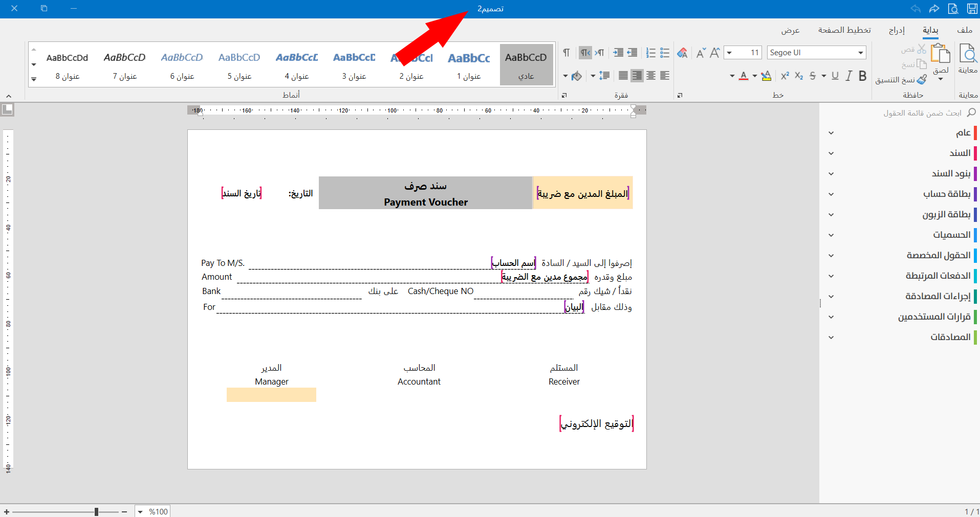
Task: Click the numbered list icon
Action: point(651,52)
